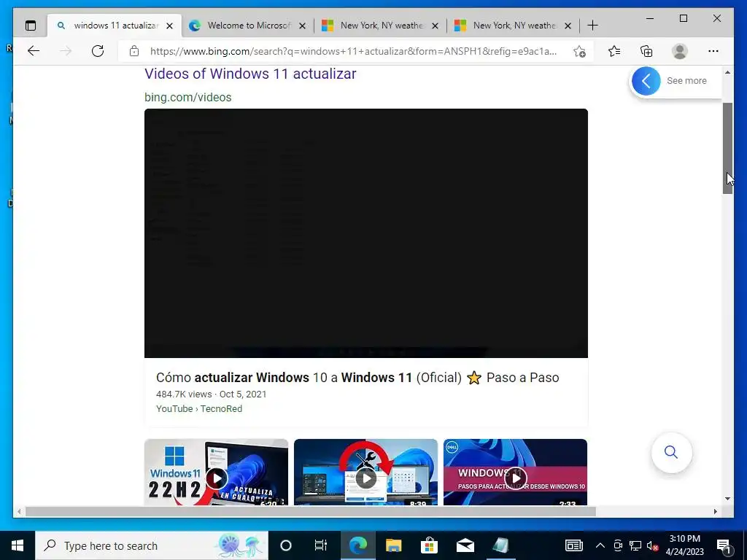Switch to 'windows 11 actualizar' tab
Viewport: 747px width, 560px height.
point(116,26)
